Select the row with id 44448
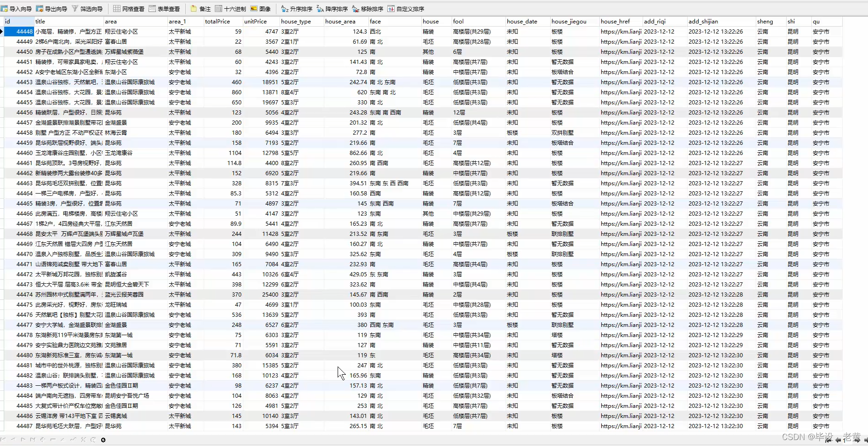 tap(423, 32)
